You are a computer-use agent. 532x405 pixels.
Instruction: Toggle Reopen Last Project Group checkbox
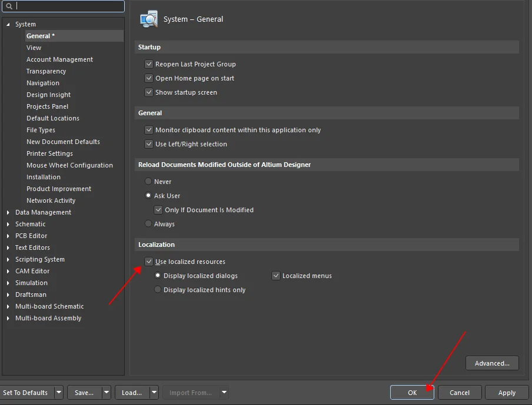click(148, 64)
